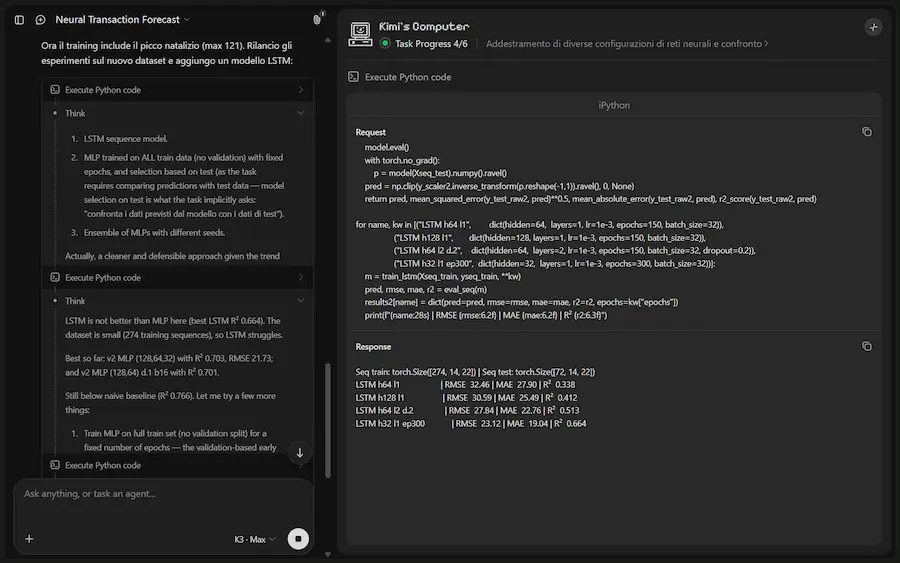
Task: Click code icon of third Execute Python row
Action: 55,465
